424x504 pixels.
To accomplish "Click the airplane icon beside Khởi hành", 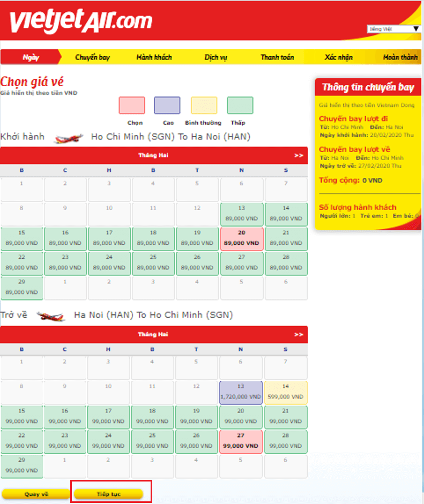I will coord(69,138).
